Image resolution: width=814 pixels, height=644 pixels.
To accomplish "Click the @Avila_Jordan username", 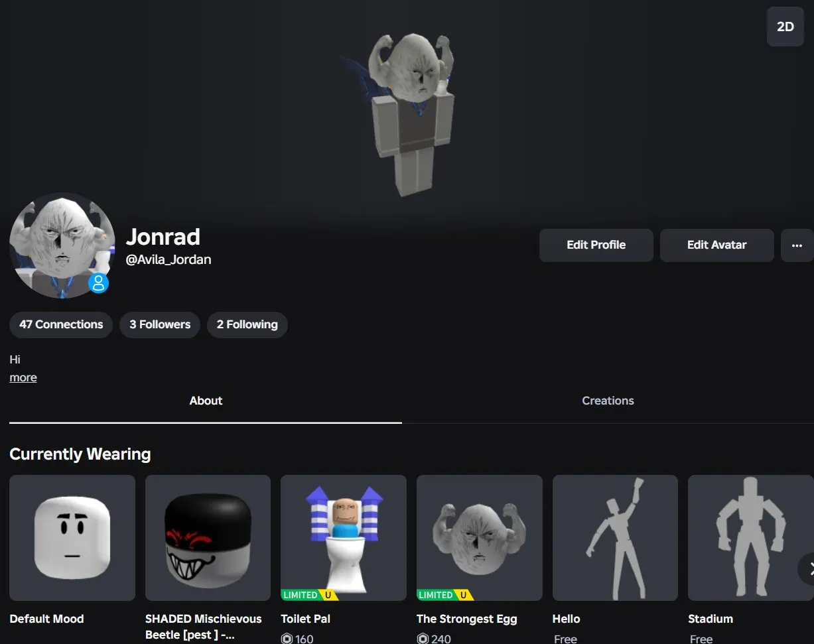I will (x=169, y=260).
